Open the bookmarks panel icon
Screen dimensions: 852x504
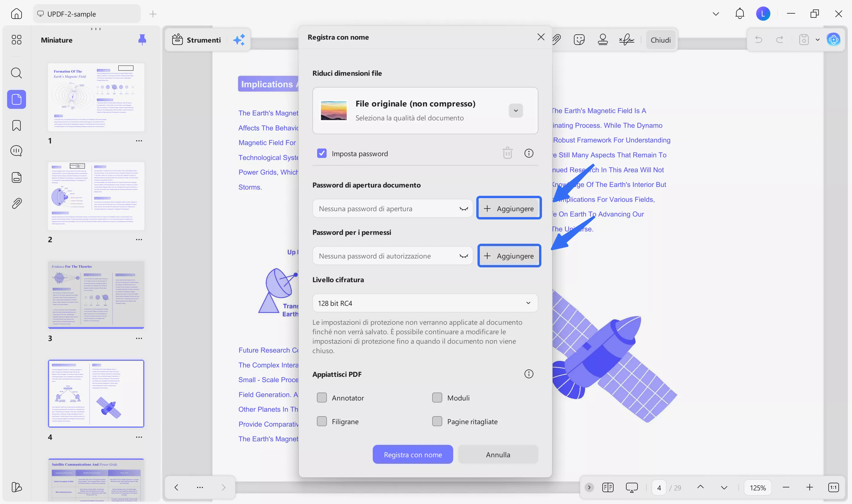(x=16, y=125)
